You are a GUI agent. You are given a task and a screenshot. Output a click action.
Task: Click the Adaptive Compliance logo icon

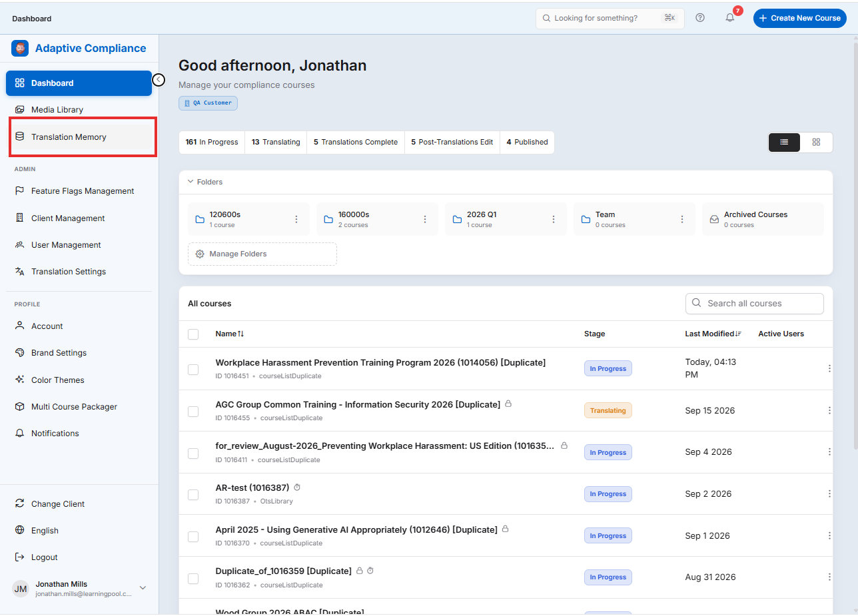point(20,48)
